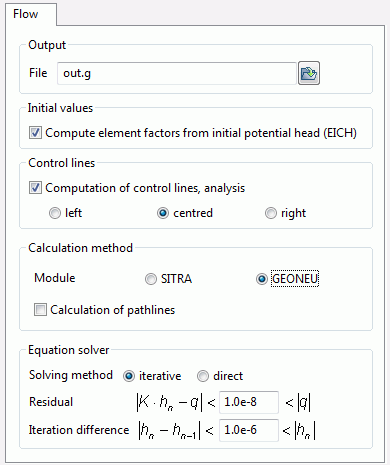Select the centred radio button
This screenshot has width=390, height=465.
[x=163, y=213]
